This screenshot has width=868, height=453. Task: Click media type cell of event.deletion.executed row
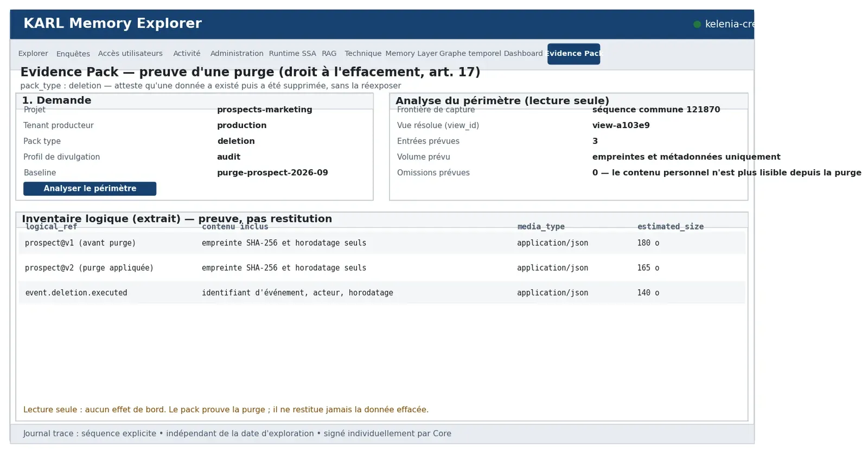(x=552, y=293)
